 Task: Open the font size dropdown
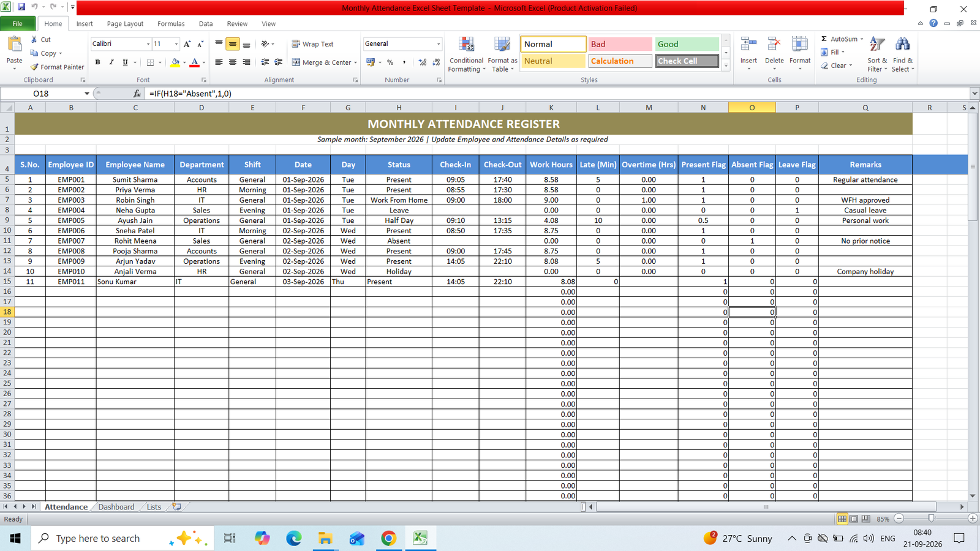click(176, 44)
